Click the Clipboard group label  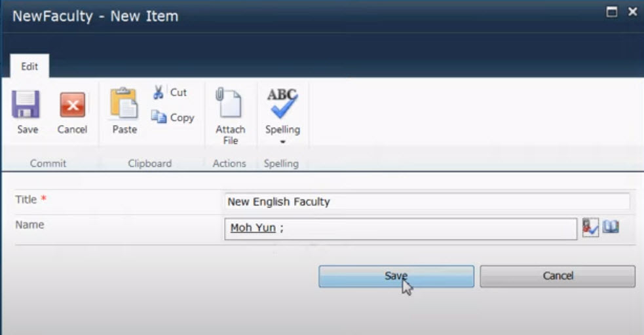(x=150, y=163)
